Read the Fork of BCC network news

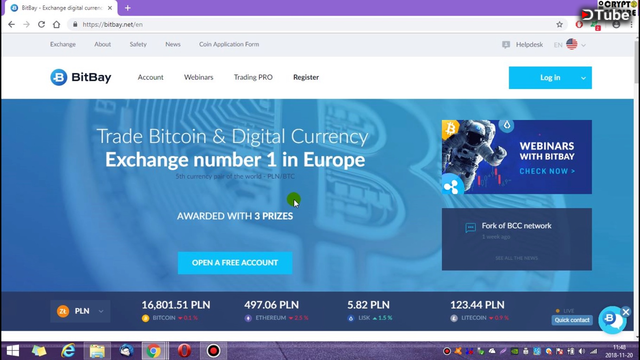coord(516,226)
